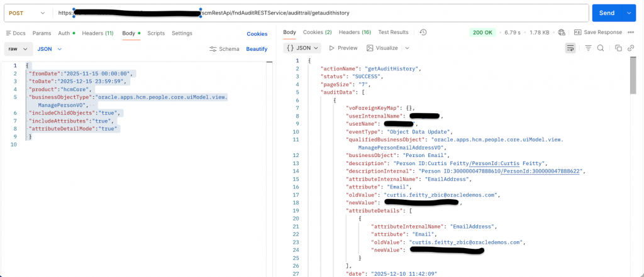Click the Send button
The width and height of the screenshot is (644, 277).
coord(606,13)
